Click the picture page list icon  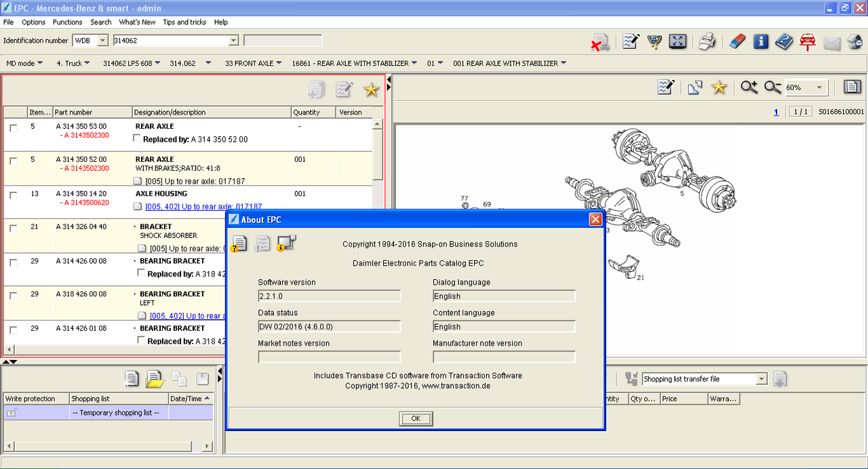coord(852,87)
